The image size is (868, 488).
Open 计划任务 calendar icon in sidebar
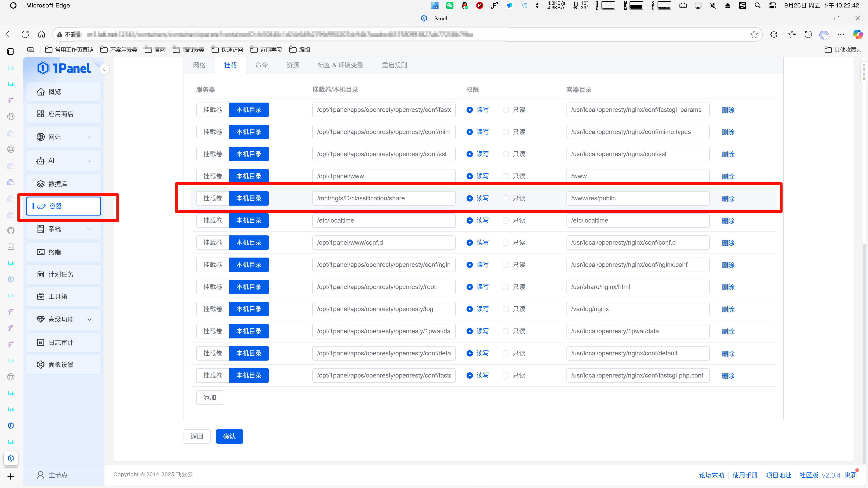pyautogui.click(x=40, y=274)
